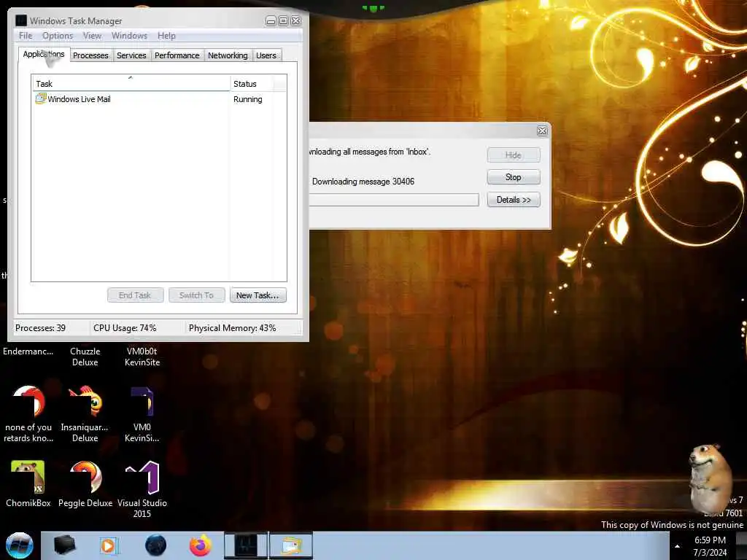
Task: Close the Windows Task Manager window
Action: click(x=295, y=21)
